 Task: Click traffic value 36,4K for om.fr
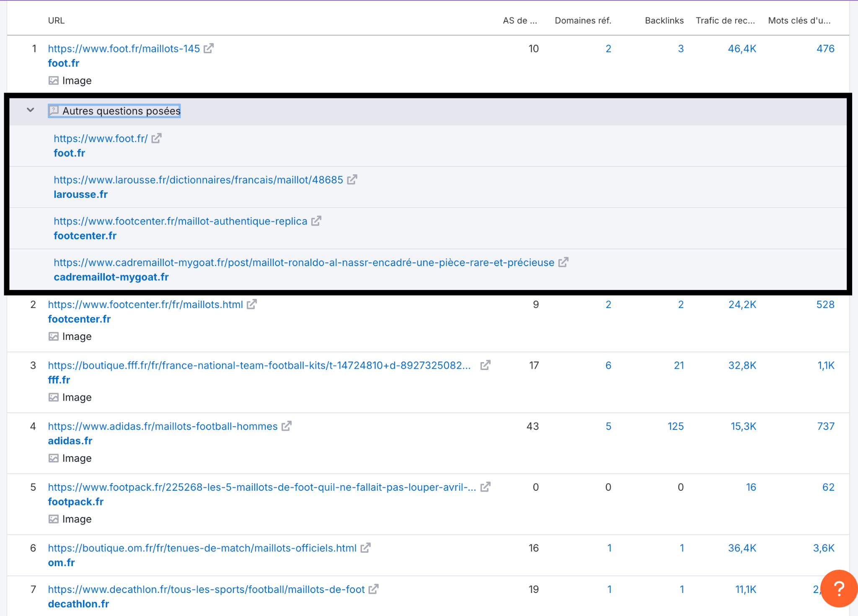pos(742,548)
